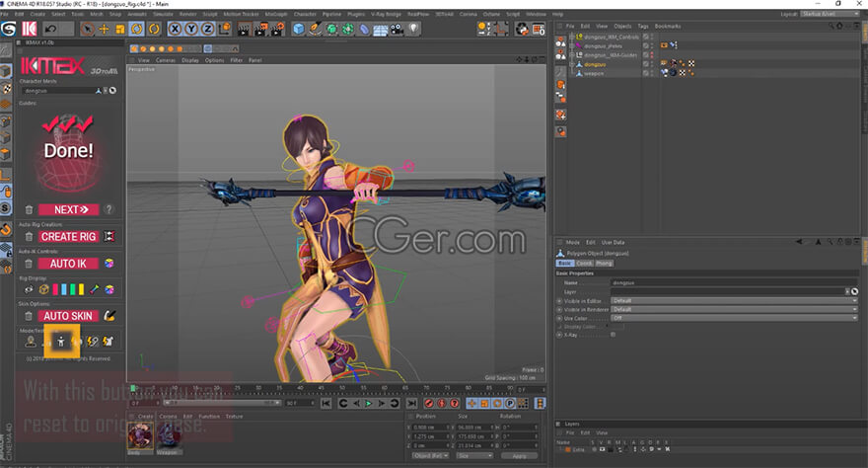Switch to the Coord. attribute tab
868x468 pixels.
click(584, 263)
